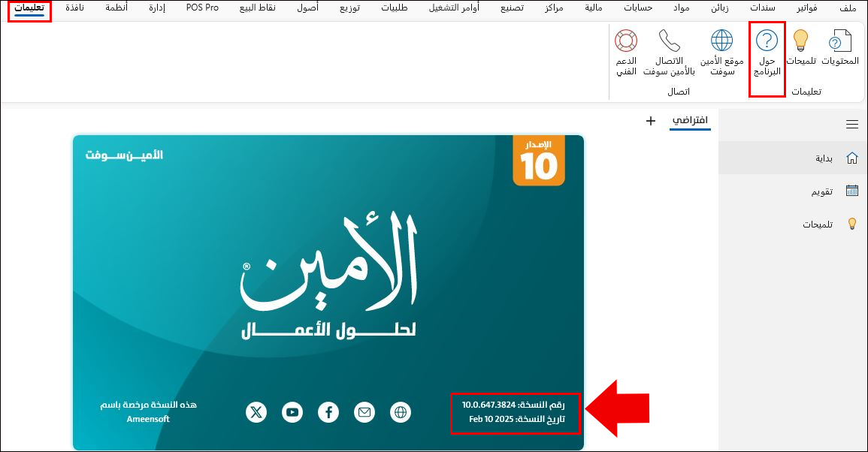This screenshot has width=868, height=452.
Task: Open the أنظمة menu
Action: (116, 8)
